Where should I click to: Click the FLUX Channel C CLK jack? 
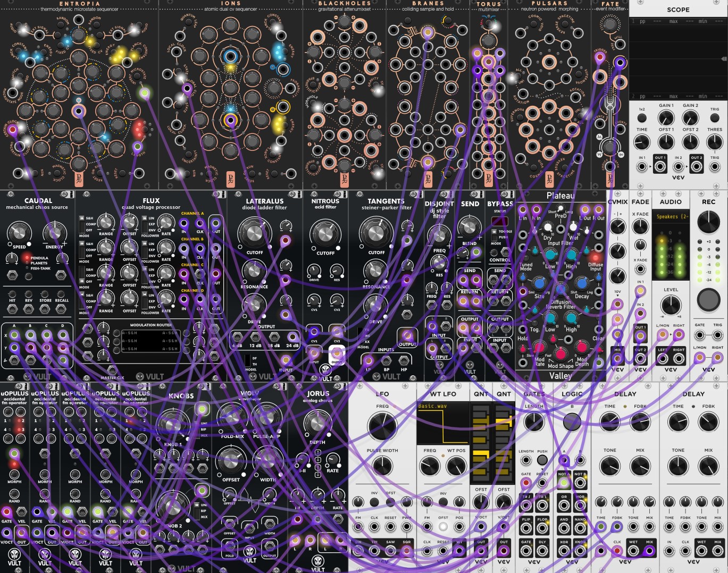(x=200, y=274)
